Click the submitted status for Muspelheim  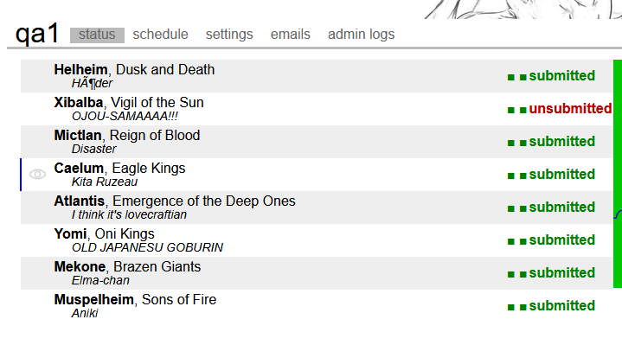pos(561,306)
